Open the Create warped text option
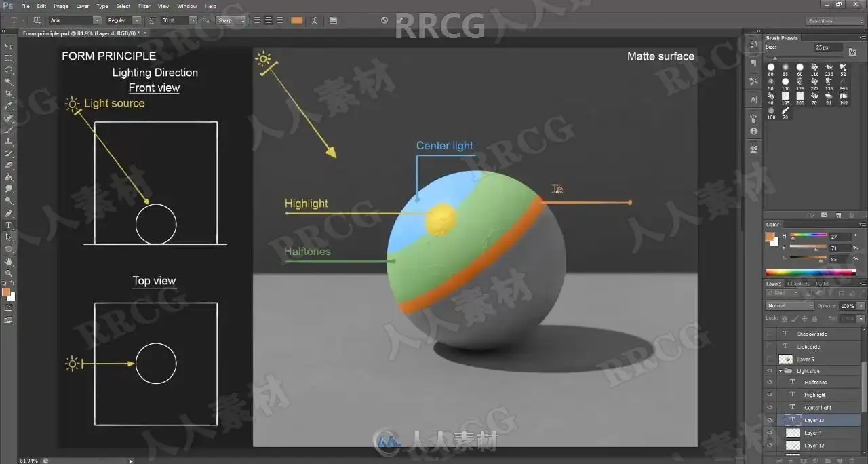 tap(314, 20)
